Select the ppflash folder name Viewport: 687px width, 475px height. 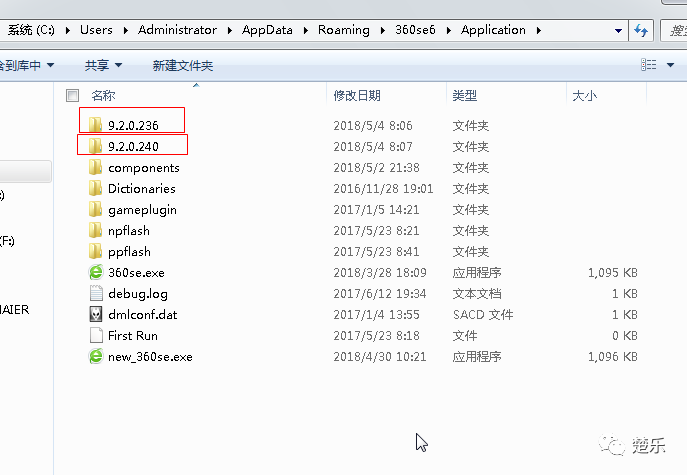point(129,252)
